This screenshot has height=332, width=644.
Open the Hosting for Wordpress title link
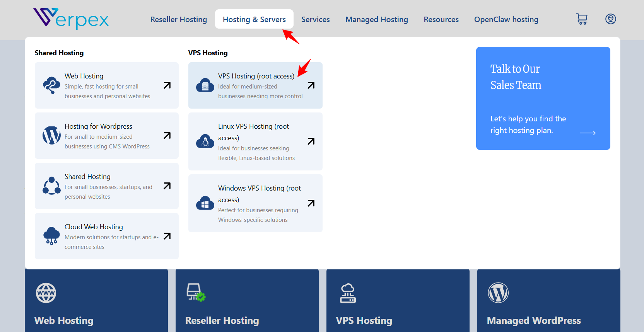click(x=98, y=126)
